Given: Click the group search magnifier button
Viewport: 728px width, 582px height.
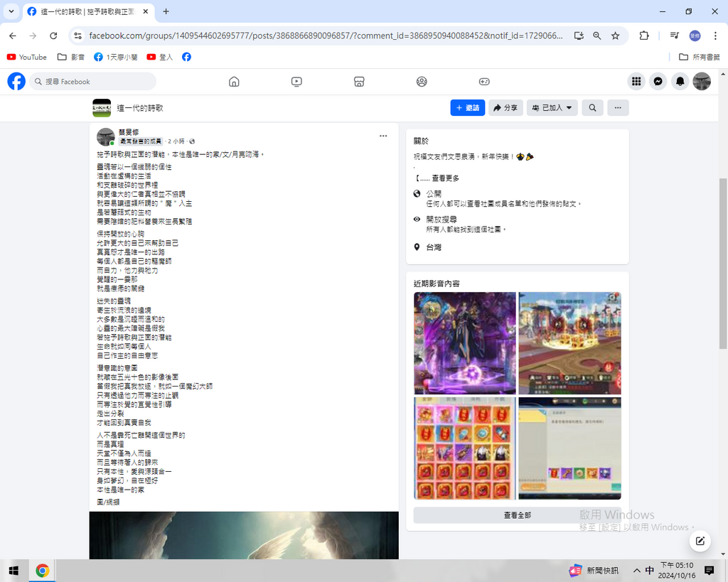Looking at the screenshot, I should (592, 108).
